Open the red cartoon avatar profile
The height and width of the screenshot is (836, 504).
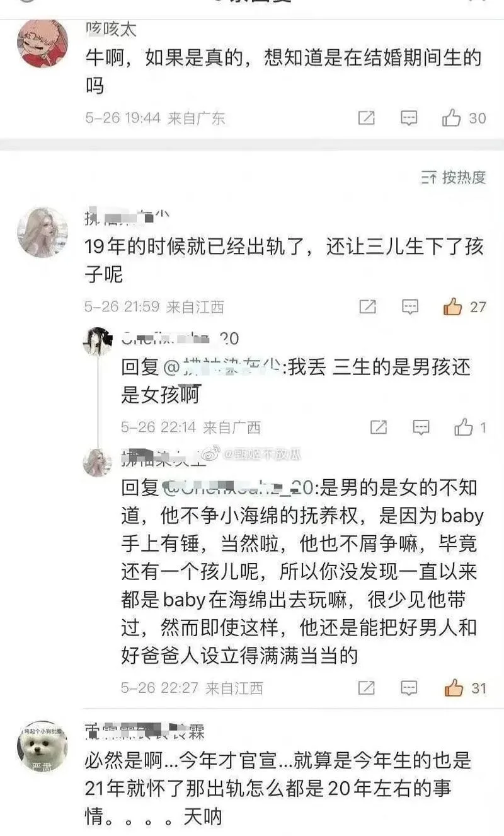pyautogui.click(x=42, y=42)
